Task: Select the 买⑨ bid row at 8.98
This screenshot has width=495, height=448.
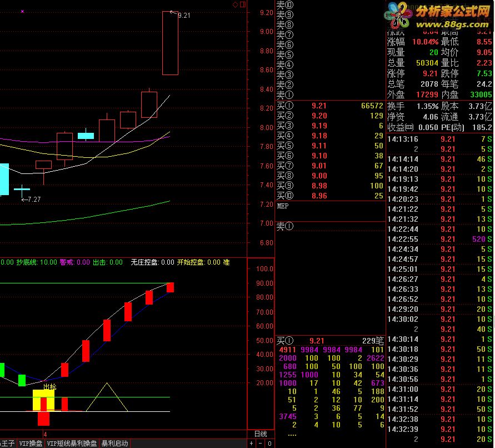Action: coord(330,186)
